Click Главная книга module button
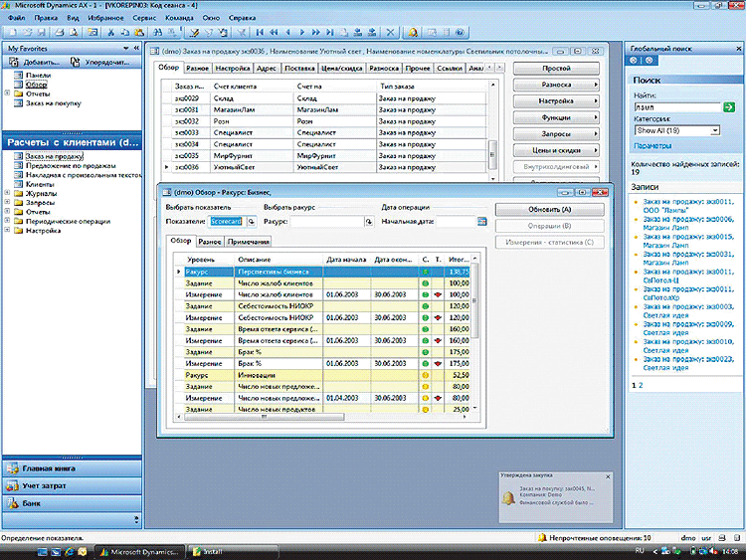This screenshot has width=746, height=560. point(72,468)
